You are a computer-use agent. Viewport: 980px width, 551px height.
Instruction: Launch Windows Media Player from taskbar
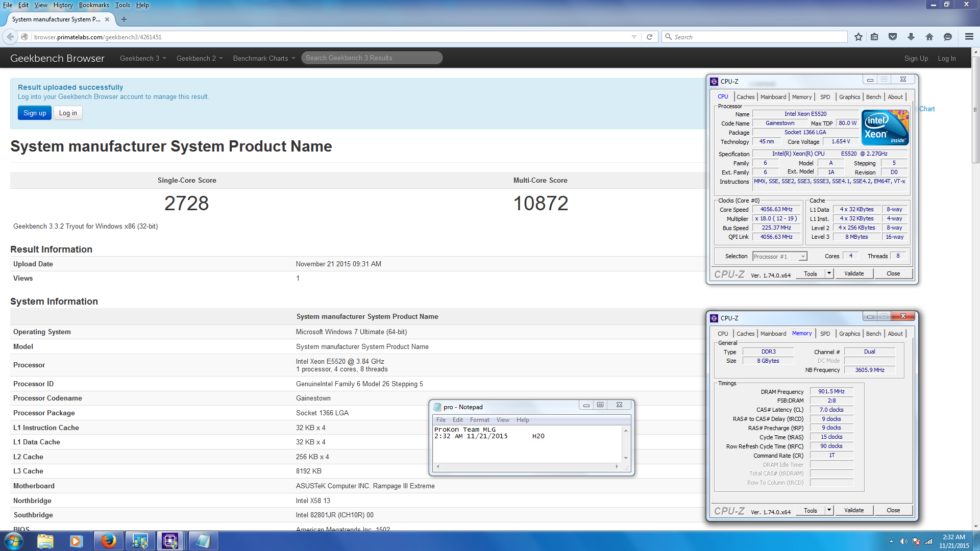coord(76,541)
